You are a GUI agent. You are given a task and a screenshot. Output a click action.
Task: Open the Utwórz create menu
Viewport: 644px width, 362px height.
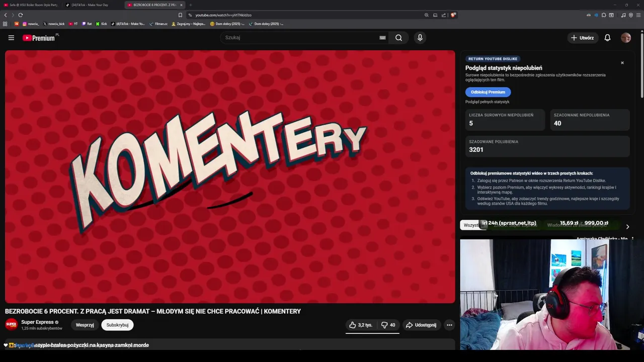(582, 38)
